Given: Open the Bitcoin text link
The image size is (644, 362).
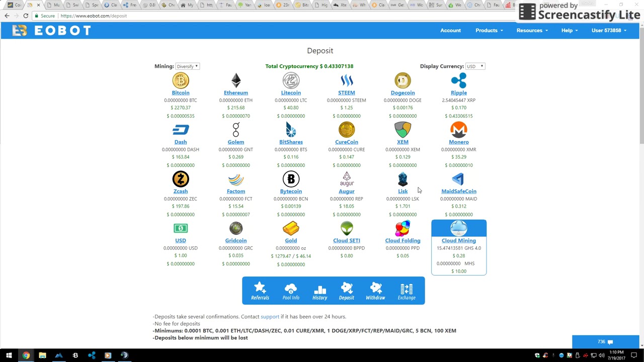Looking at the screenshot, I should [x=181, y=93].
